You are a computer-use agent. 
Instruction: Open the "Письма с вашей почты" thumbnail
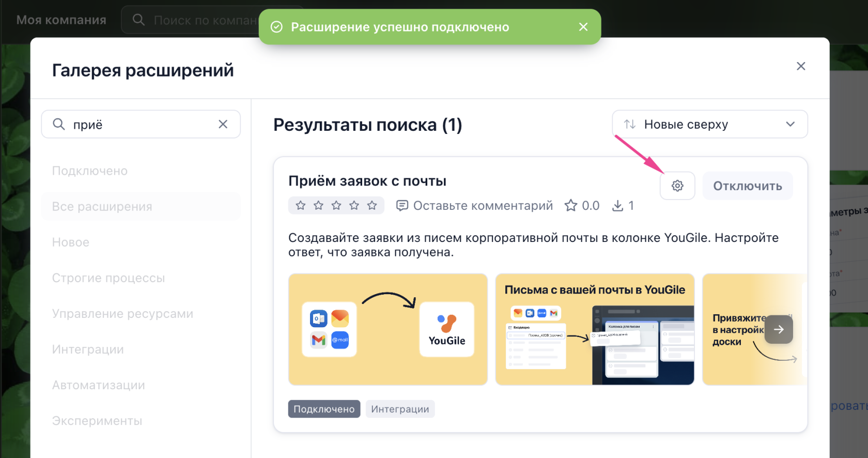tap(594, 329)
